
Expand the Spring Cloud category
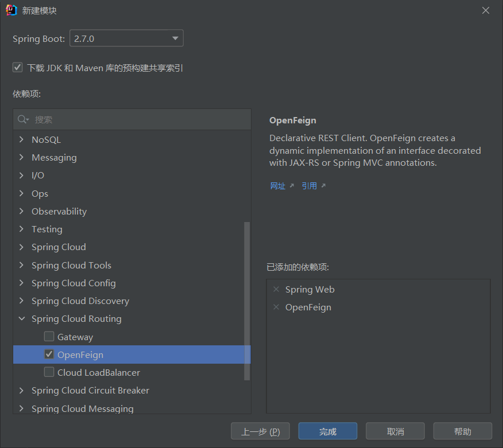coord(21,247)
